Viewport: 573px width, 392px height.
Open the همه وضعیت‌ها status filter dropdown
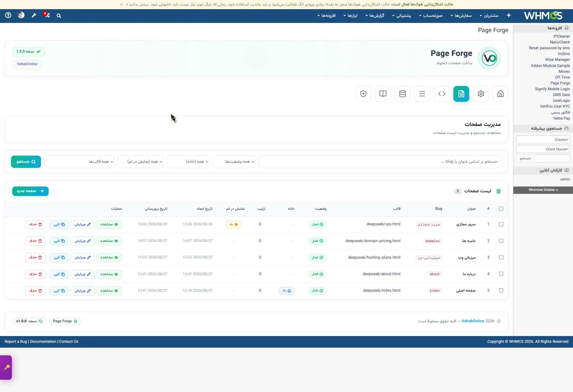point(234,161)
